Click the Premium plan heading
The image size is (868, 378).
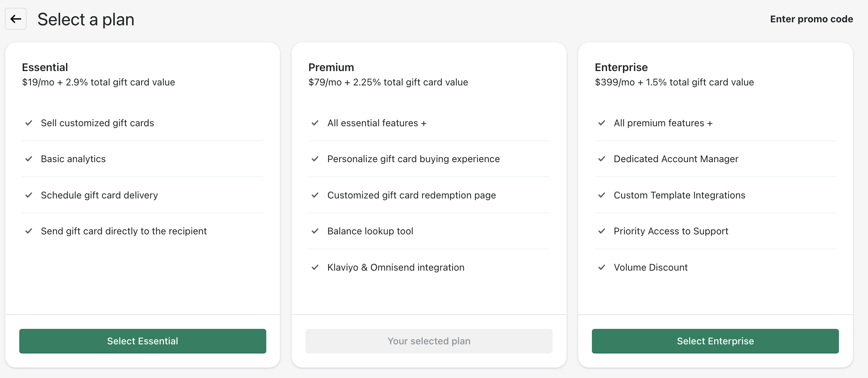[331, 67]
